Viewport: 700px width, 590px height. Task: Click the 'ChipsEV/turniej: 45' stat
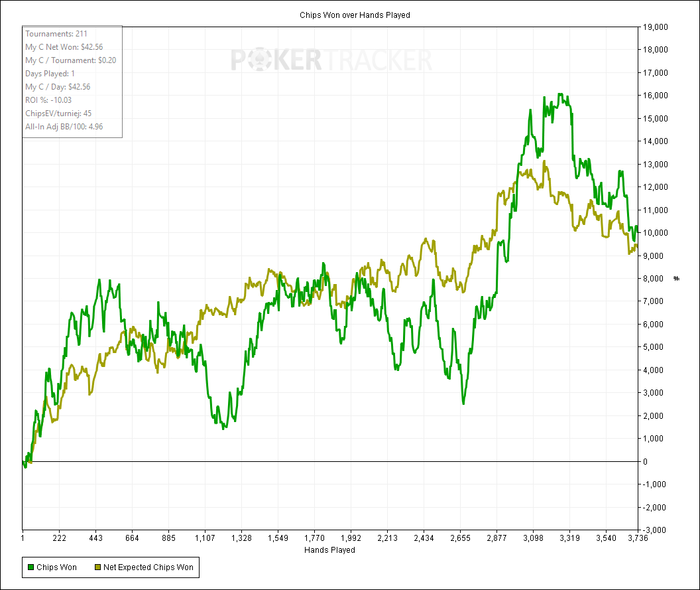(x=58, y=113)
